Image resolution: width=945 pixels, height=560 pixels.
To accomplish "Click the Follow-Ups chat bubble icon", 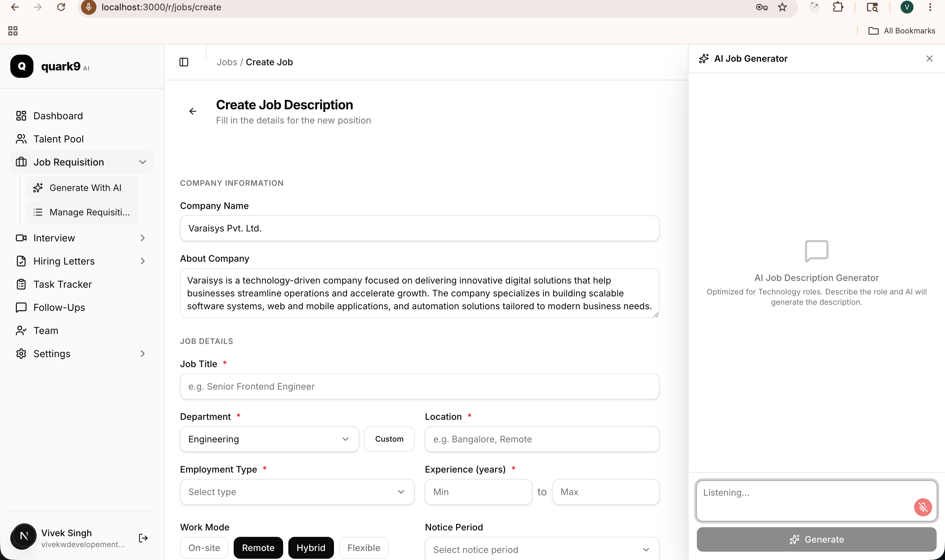I will (x=21, y=308).
